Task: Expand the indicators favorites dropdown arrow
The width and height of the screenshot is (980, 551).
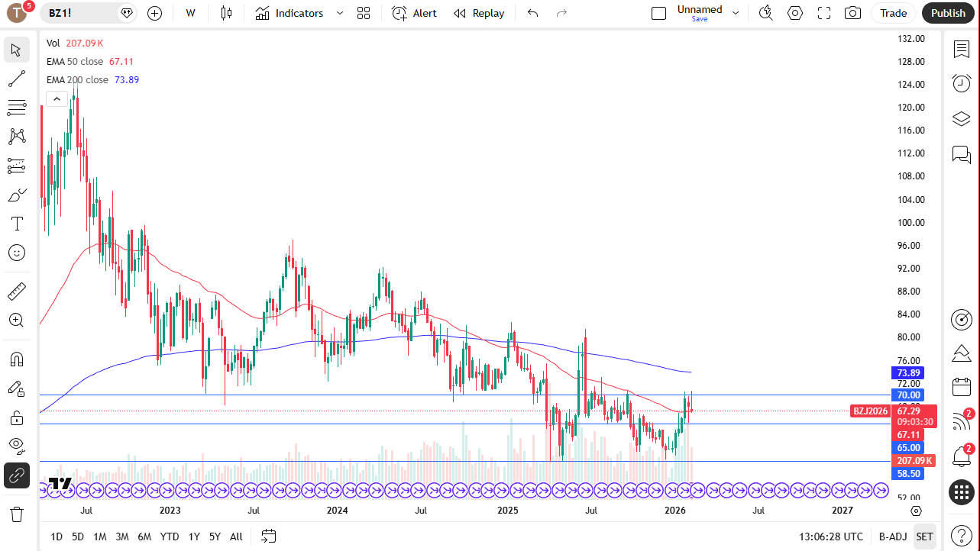Action: pos(340,13)
